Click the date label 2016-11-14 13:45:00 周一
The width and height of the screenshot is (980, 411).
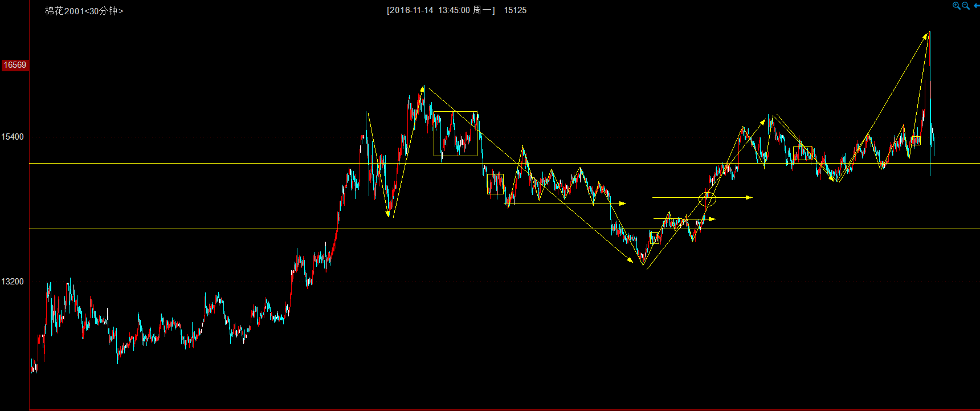click(x=441, y=10)
